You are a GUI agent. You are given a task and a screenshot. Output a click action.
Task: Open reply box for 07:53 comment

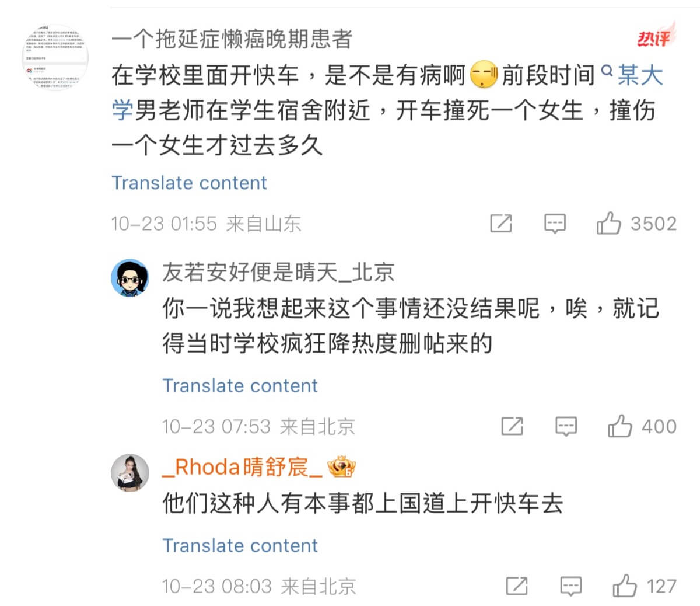pyautogui.click(x=566, y=426)
